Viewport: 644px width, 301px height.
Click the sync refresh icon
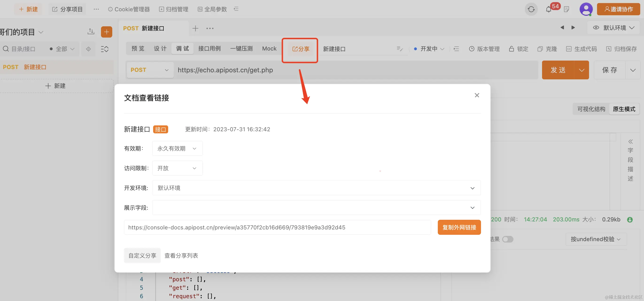[x=531, y=9]
